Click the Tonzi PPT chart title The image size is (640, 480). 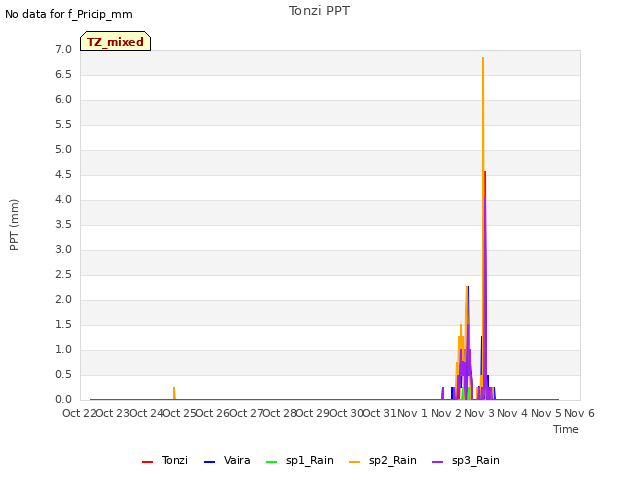coord(319,11)
